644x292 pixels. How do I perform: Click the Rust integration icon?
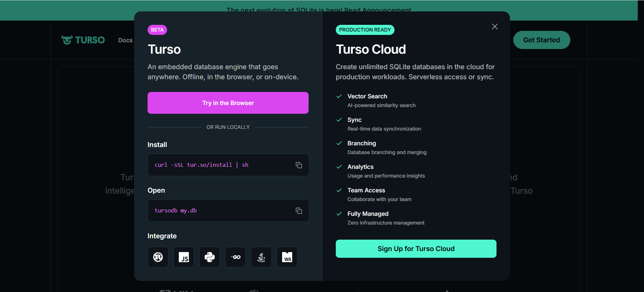[x=158, y=257]
